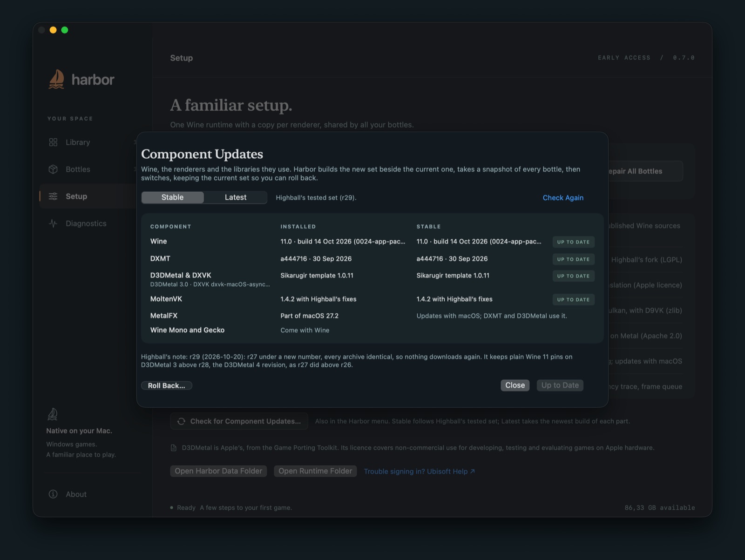Open the Library section
This screenshot has width=745, height=560.
click(78, 142)
